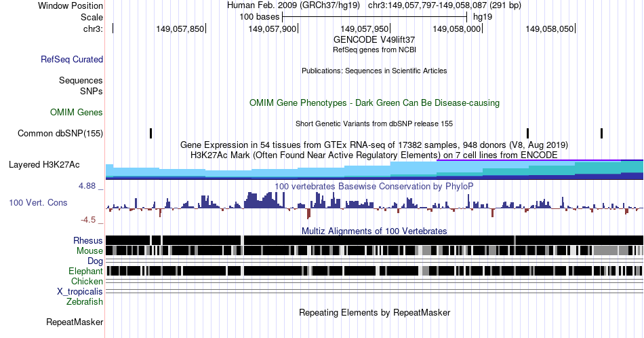The width and height of the screenshot is (644, 338).
Task: Click the OMIM Gene Phenotypes title
Action: click(374, 102)
